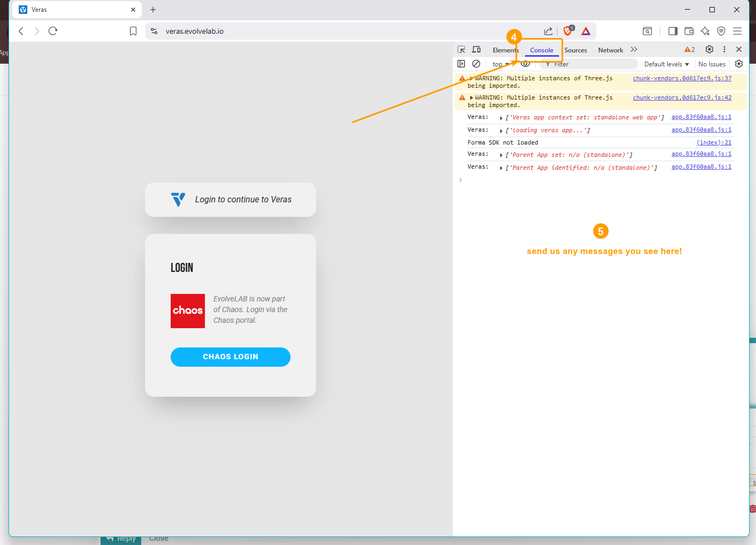Screen dimensions: 756x545
Task: Show the console sidebar
Action: pyautogui.click(x=461, y=64)
